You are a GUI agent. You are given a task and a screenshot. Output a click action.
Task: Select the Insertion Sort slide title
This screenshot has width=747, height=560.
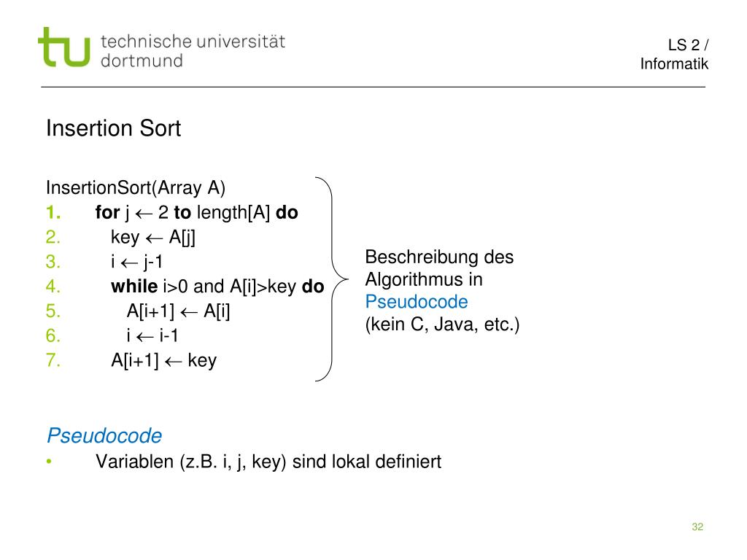click(113, 128)
